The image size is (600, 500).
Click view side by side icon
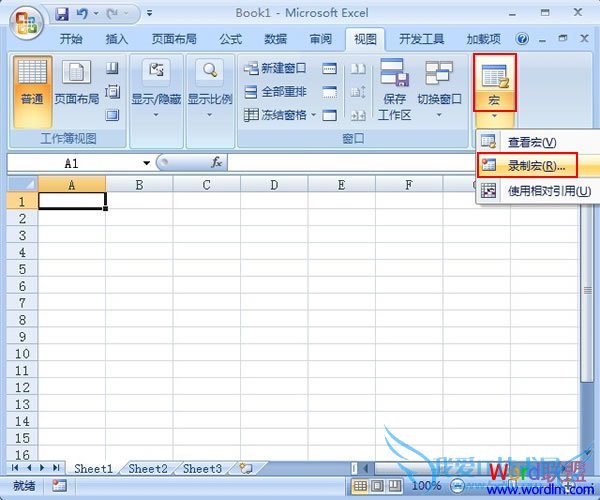(358, 69)
